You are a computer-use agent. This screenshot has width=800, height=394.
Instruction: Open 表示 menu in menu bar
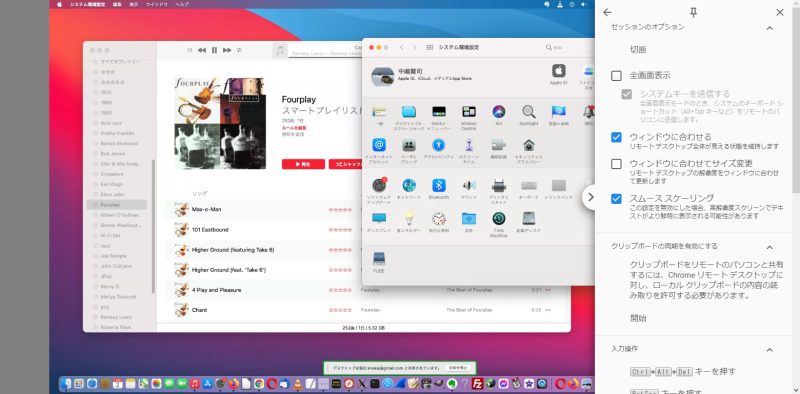click(134, 4)
